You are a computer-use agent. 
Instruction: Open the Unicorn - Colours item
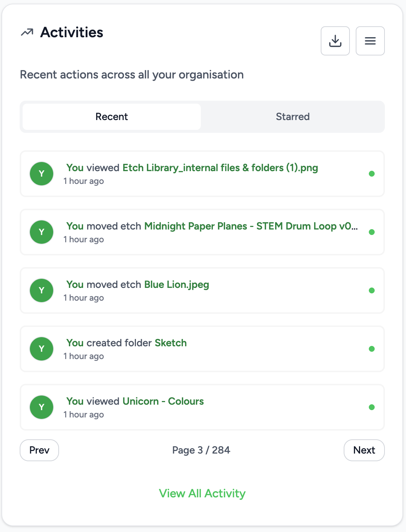tap(163, 401)
